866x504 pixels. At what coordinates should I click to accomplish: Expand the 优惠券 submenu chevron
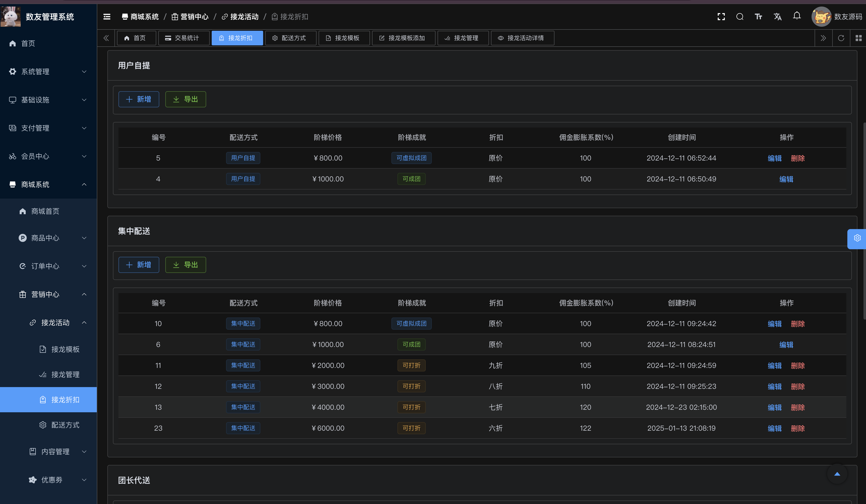pos(84,480)
